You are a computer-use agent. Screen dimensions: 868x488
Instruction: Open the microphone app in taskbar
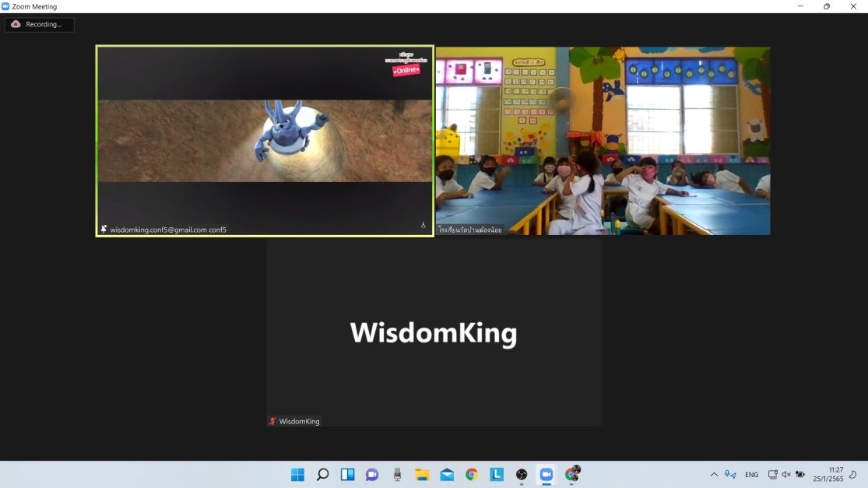point(397,474)
